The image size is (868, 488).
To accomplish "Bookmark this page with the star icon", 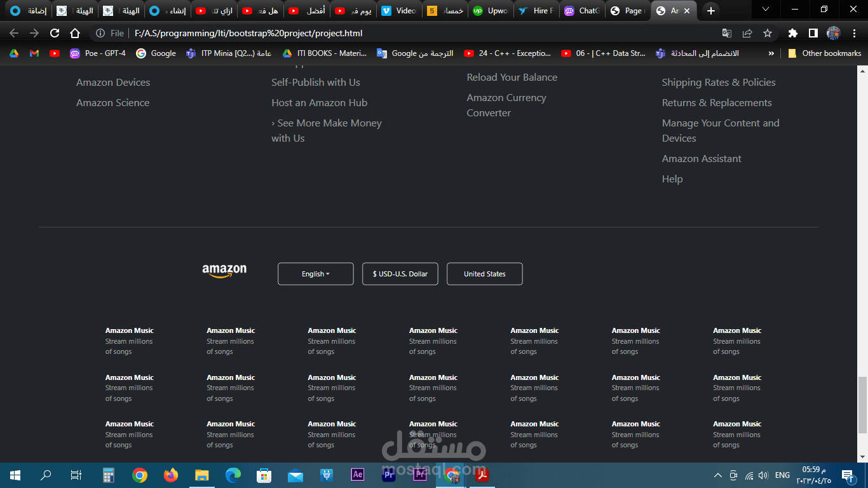I will pyautogui.click(x=768, y=33).
